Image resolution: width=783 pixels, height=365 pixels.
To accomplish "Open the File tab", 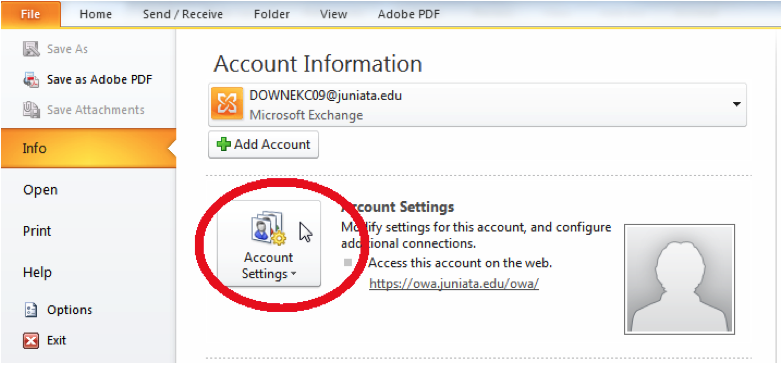I will (x=31, y=14).
